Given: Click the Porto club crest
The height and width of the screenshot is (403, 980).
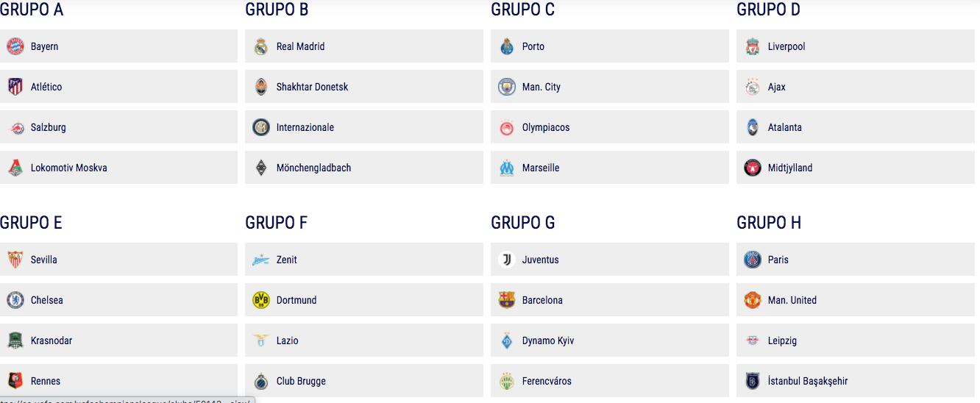Looking at the screenshot, I should (507, 46).
